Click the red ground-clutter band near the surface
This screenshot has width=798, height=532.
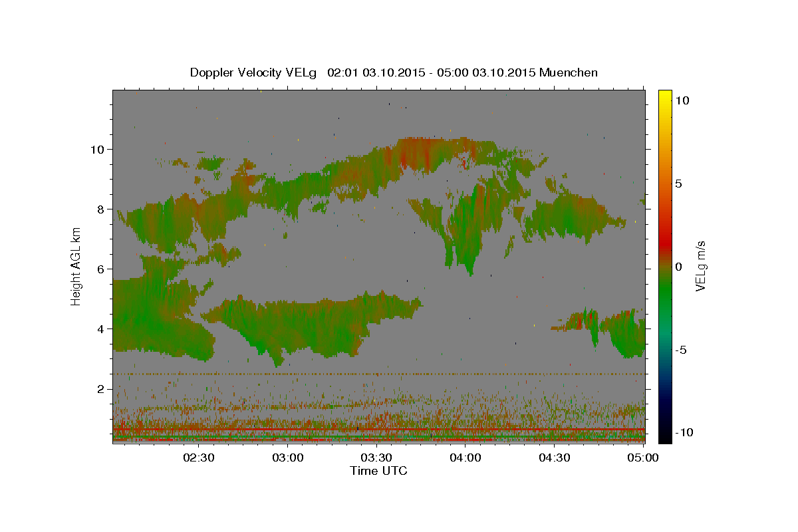pyautogui.click(x=378, y=430)
